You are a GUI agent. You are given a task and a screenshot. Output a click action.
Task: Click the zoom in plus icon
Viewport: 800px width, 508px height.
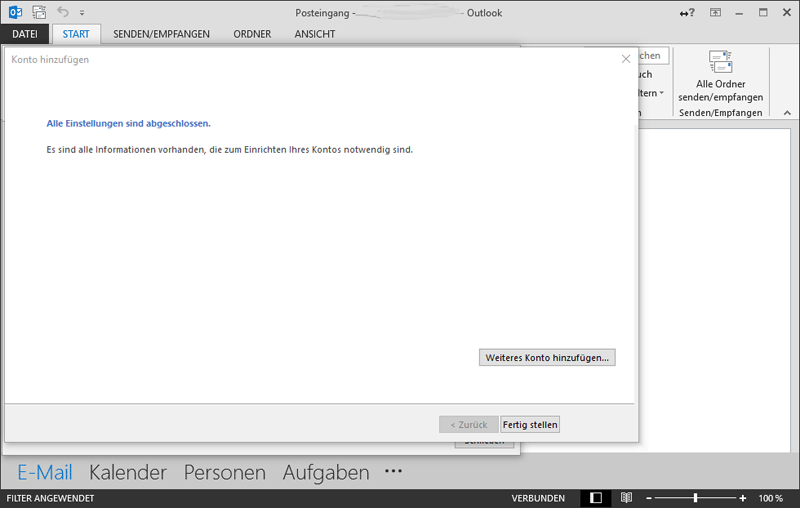click(x=742, y=498)
